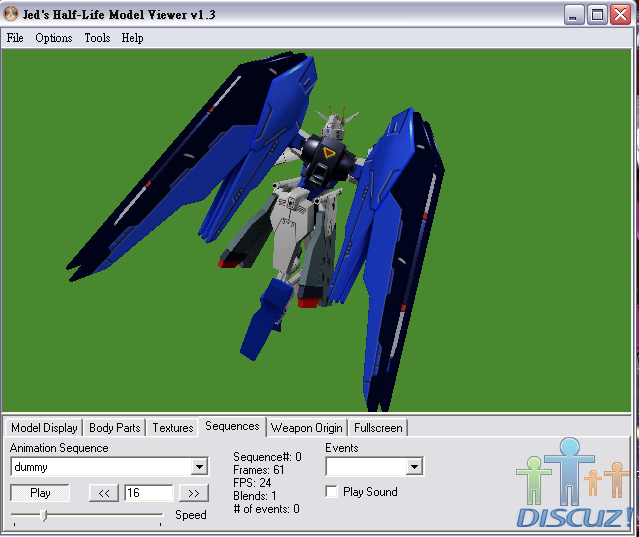The image size is (639, 537).
Task: Open the Options menu
Action: 53,38
